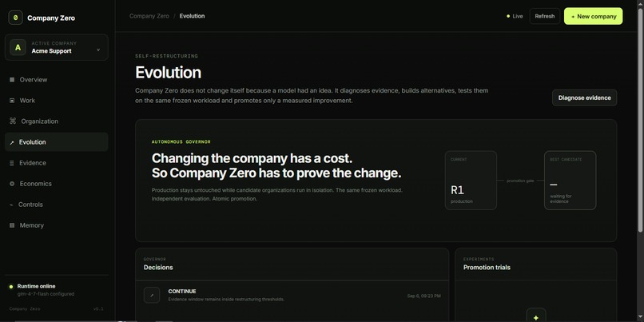The height and width of the screenshot is (322, 644).
Task: Click the Sep 6, 09:23 PM timestamp
Action: [x=423, y=296]
